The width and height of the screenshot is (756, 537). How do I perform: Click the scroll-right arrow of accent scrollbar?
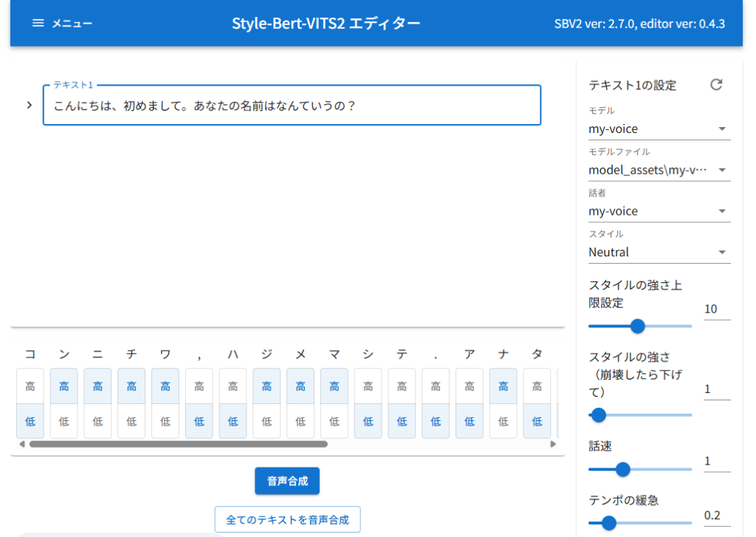553,444
